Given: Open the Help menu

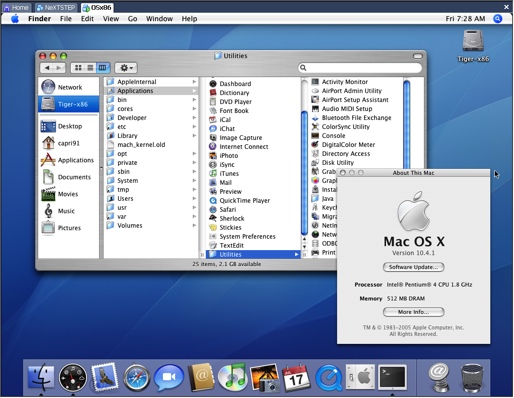Looking at the screenshot, I should click(x=189, y=19).
